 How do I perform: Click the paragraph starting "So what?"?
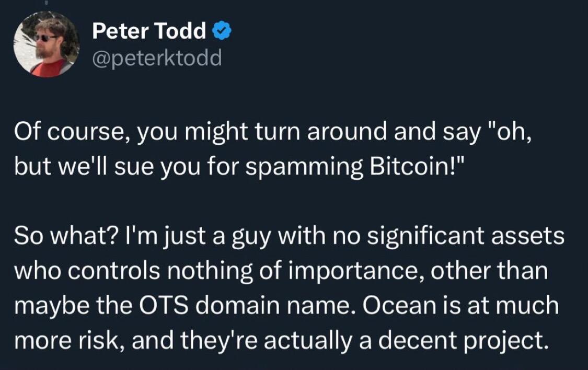coord(290,287)
